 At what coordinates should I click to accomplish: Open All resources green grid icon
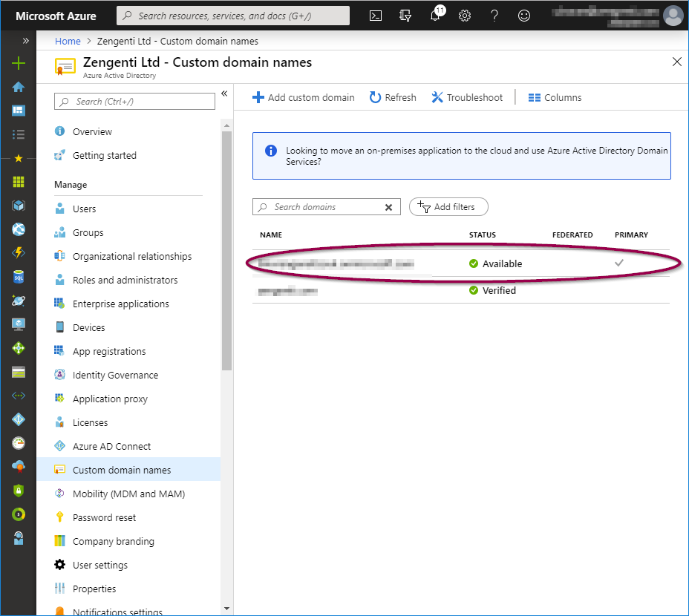19,182
